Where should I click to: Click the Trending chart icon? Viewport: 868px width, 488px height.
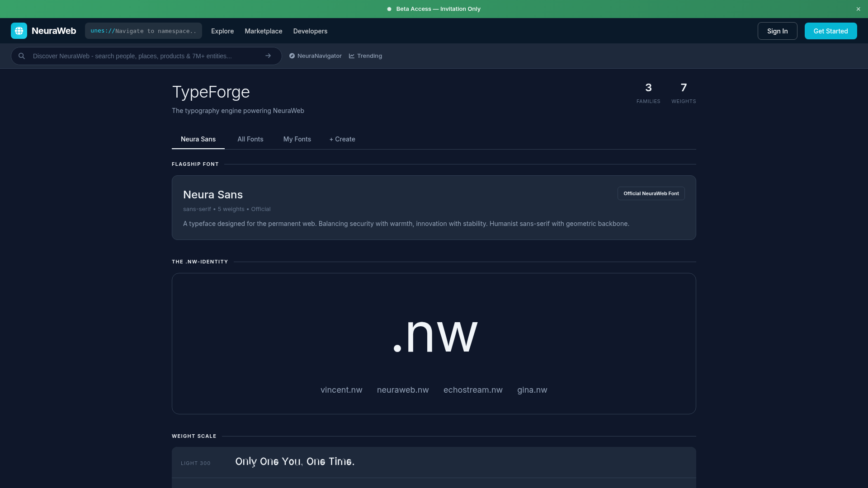(352, 56)
